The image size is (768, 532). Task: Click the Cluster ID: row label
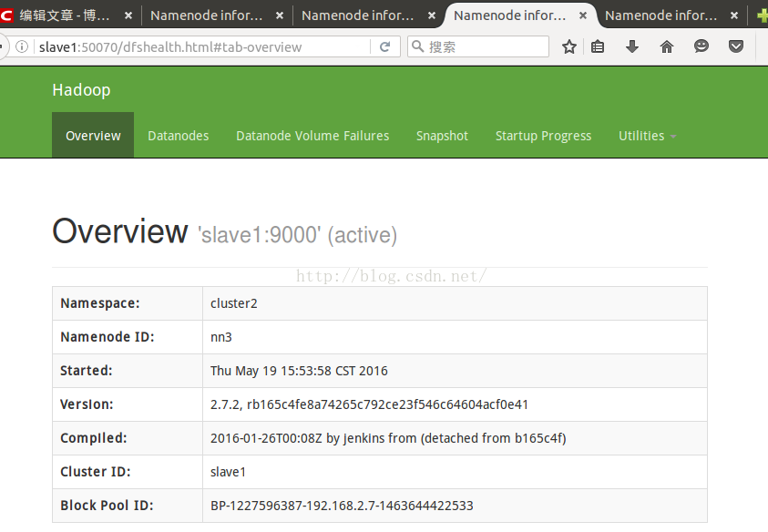[x=96, y=472]
